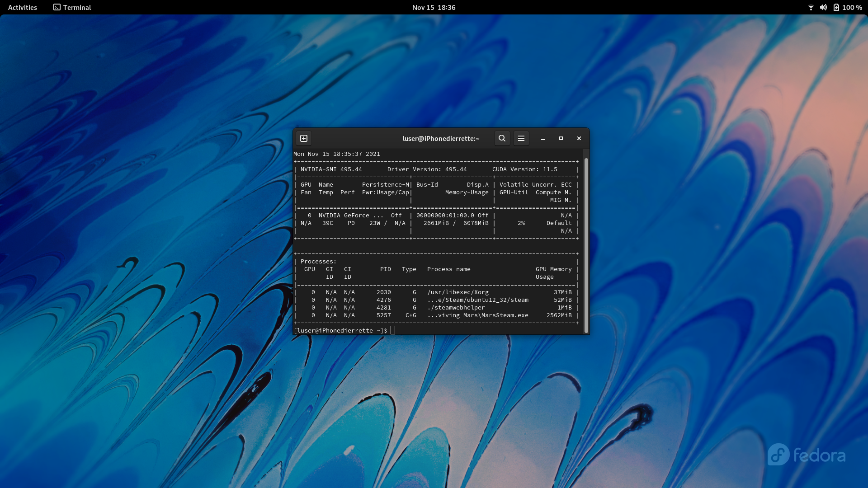Click the 2661MiB memory usage value
The image size is (868, 488).
(436, 223)
